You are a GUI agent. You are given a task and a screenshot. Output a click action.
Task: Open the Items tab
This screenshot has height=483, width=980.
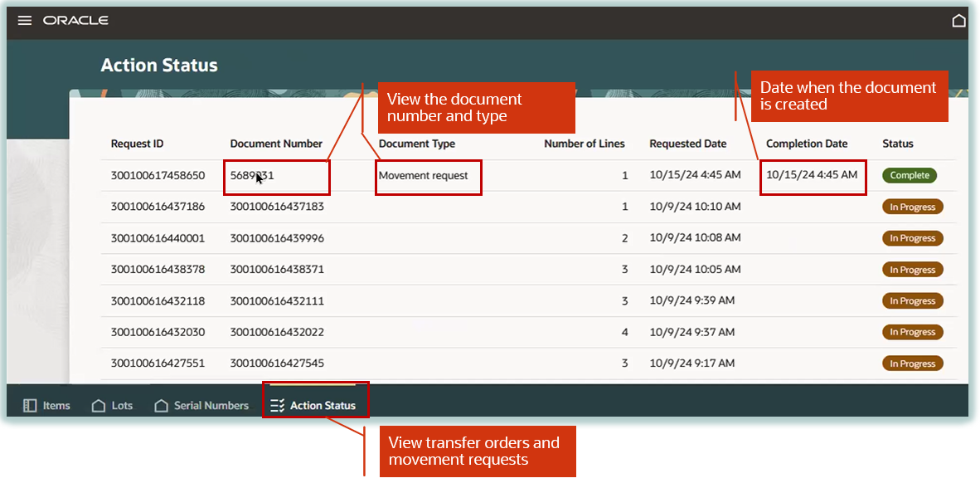pos(46,406)
